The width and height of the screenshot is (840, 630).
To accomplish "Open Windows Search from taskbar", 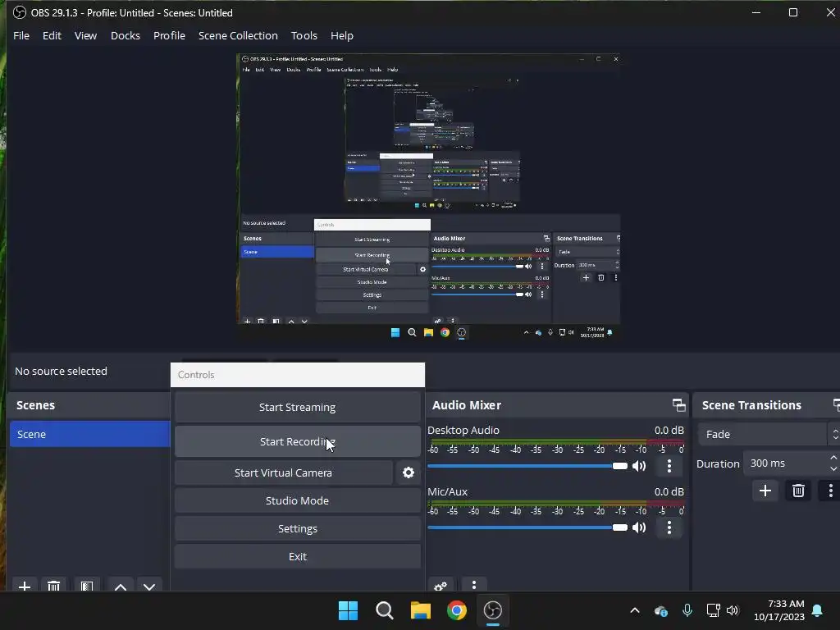I will tap(384, 610).
